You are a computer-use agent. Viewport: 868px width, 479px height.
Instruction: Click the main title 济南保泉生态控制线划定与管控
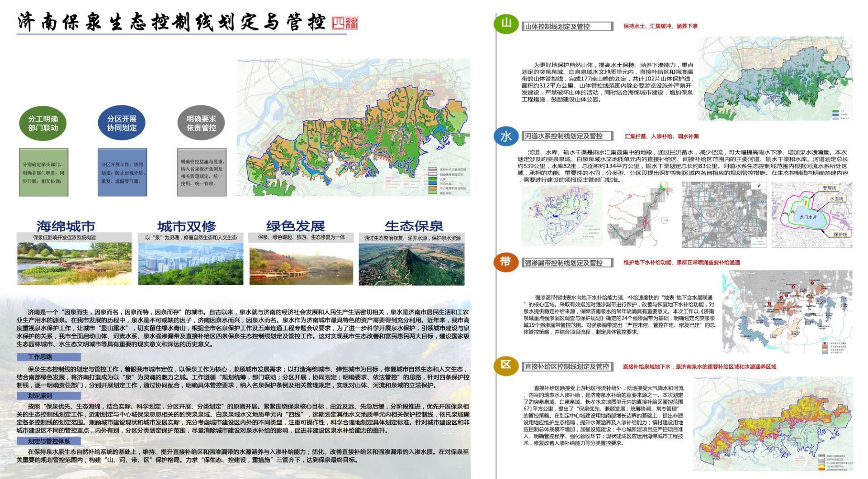(x=172, y=23)
